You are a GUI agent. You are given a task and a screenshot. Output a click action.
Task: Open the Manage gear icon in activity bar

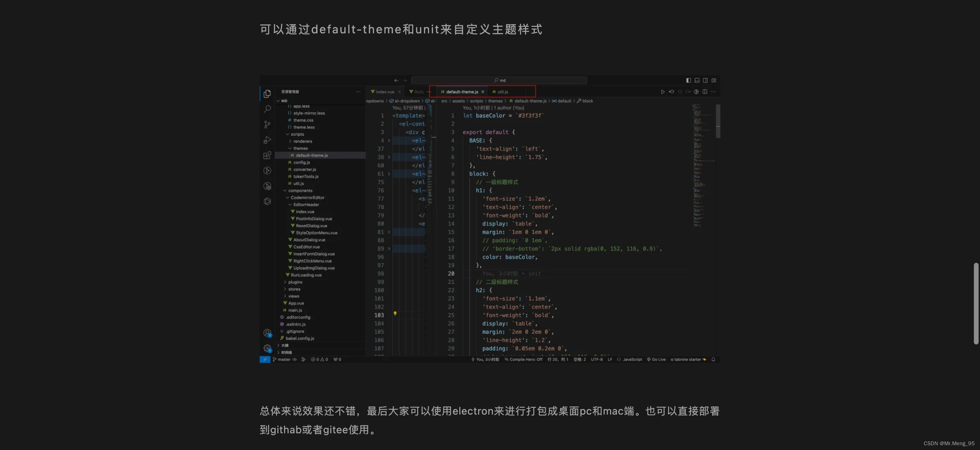[x=267, y=348]
